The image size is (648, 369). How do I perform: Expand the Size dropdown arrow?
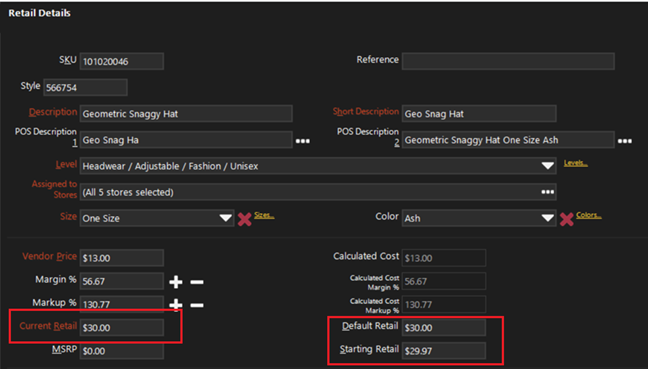(225, 218)
